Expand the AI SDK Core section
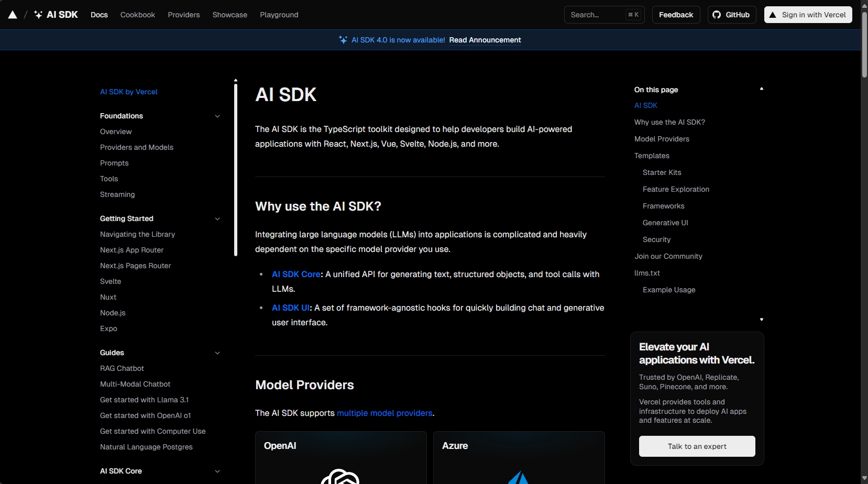868x484 pixels. 217,471
